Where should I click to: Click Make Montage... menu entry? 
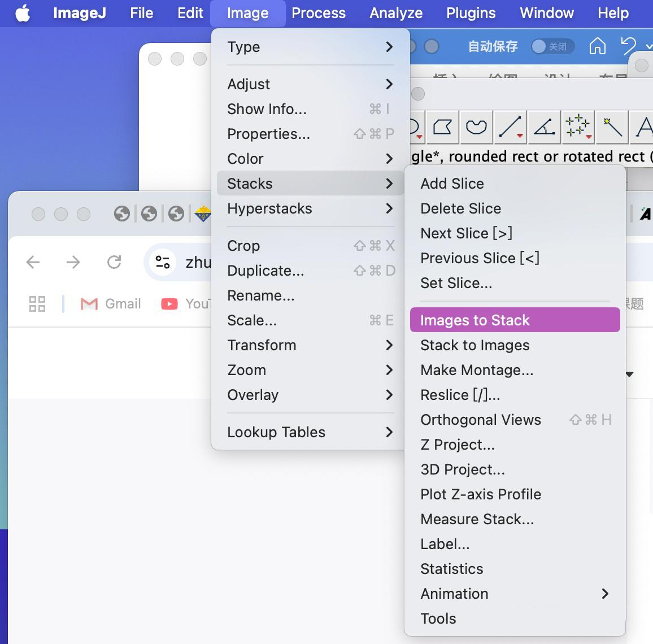tap(477, 370)
